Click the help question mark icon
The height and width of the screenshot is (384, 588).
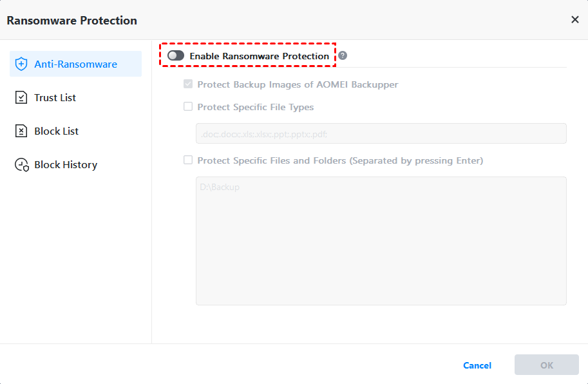point(343,55)
